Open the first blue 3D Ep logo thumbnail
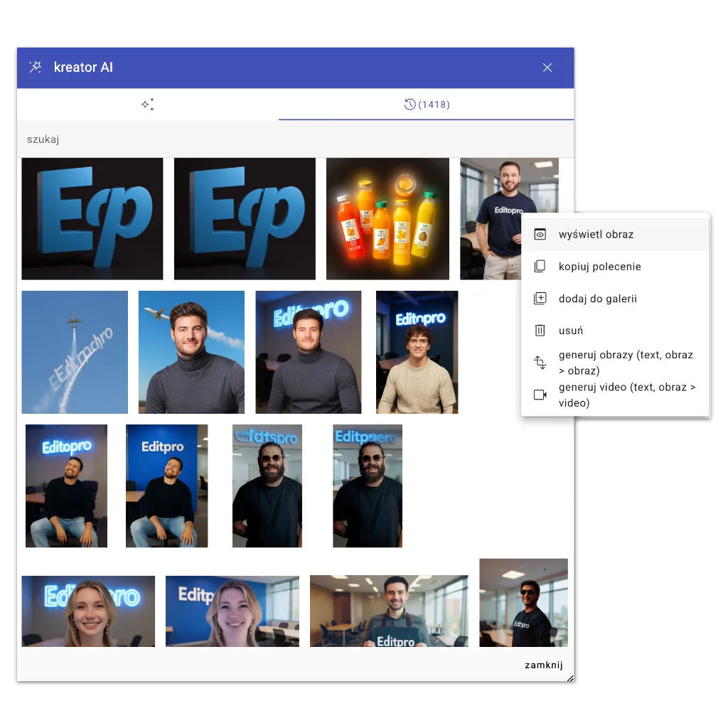The width and height of the screenshot is (728, 728). click(92, 218)
